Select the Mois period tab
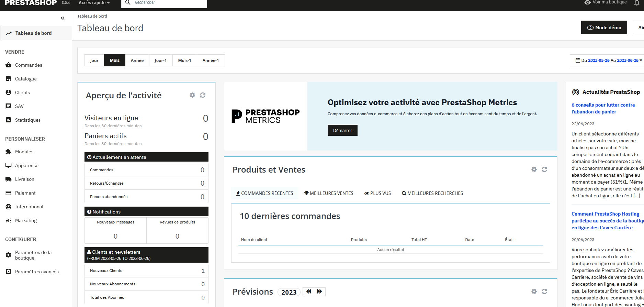The width and height of the screenshot is (644, 307). click(115, 61)
